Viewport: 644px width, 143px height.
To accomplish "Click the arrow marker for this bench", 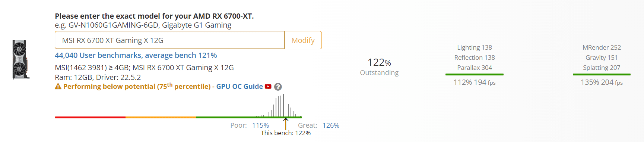I will click(x=286, y=124).
